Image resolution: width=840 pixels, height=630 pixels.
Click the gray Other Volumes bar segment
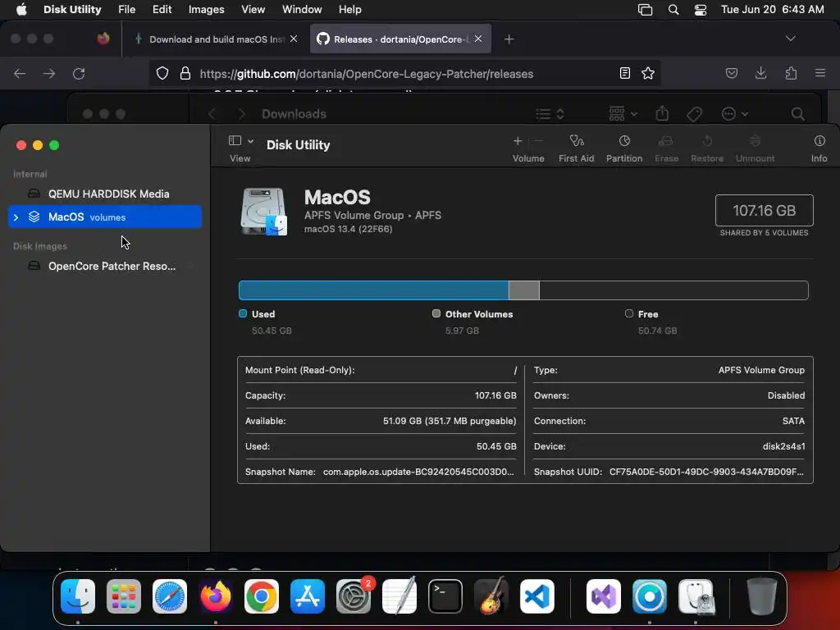tap(524, 290)
